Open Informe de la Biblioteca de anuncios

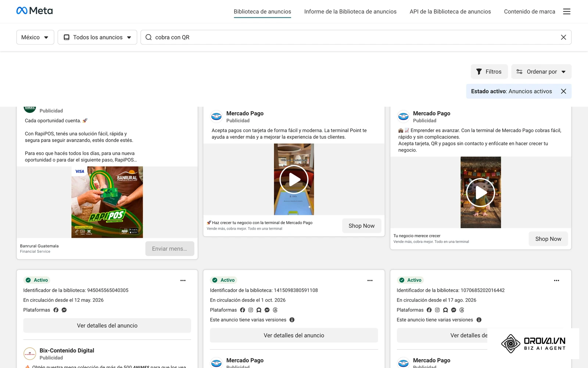(x=350, y=11)
